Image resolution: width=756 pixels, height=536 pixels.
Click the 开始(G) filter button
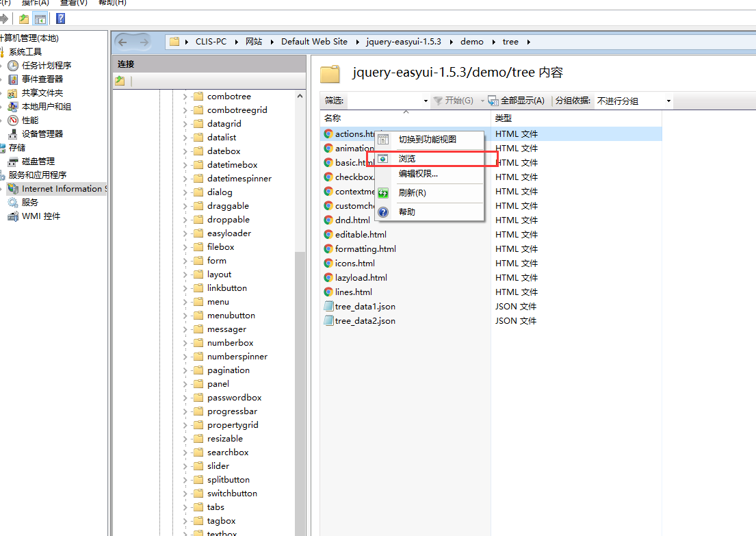(453, 101)
